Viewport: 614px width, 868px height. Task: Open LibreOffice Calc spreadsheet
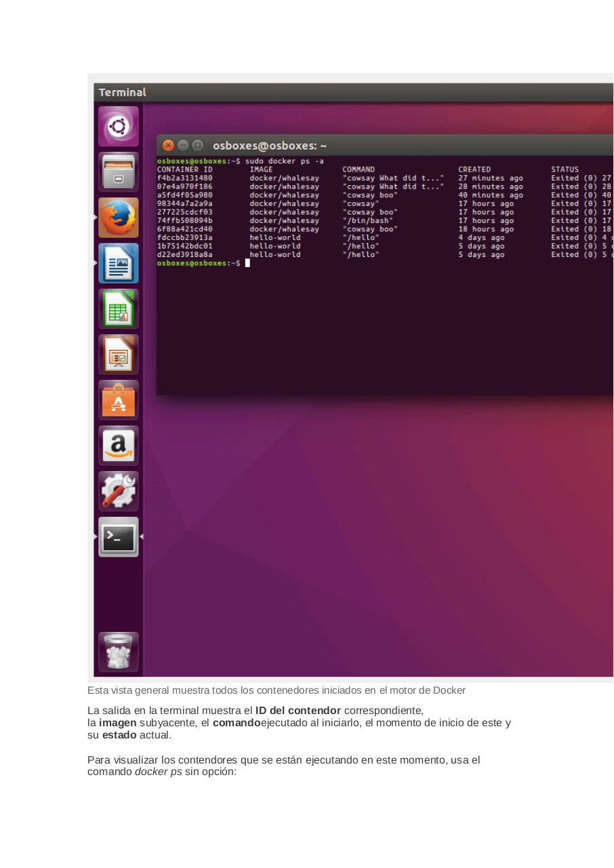(118, 309)
